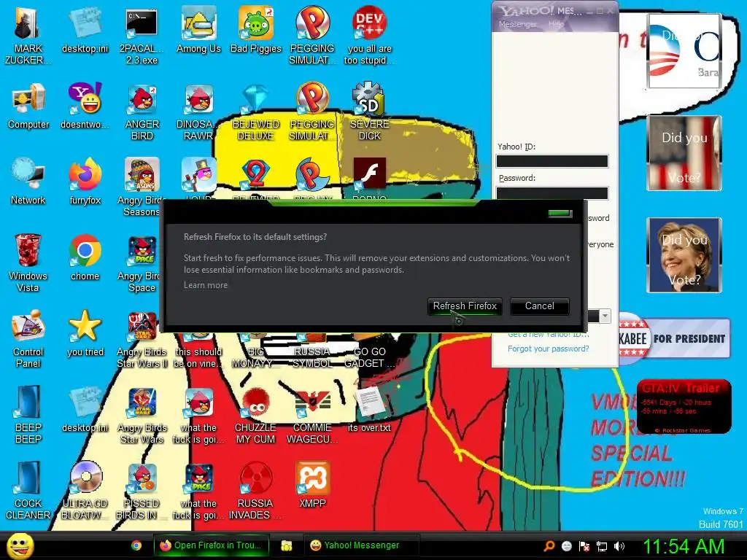The image size is (747, 560).
Task: Open the PISSED BIRDS IN... desktop icon
Action: coord(142,491)
